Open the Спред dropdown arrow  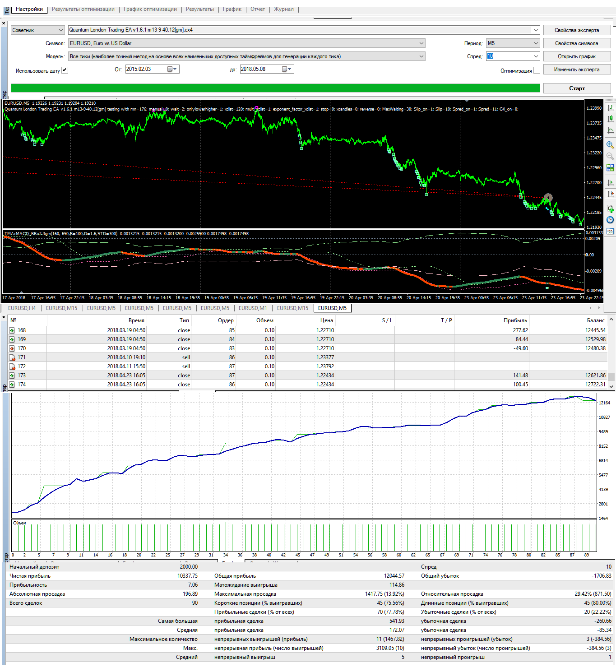tap(536, 56)
